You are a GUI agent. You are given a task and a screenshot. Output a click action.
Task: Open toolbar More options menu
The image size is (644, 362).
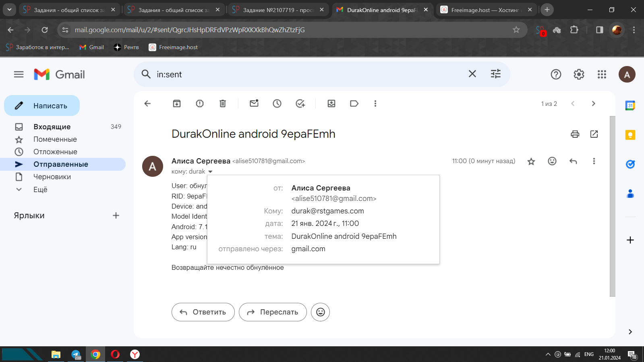point(375,103)
